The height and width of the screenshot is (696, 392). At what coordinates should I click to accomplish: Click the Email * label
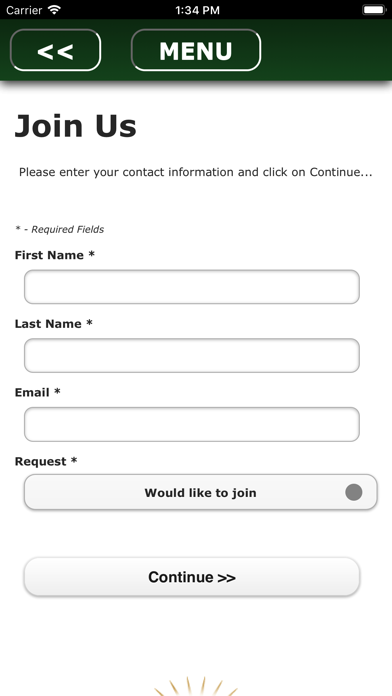[x=37, y=392]
